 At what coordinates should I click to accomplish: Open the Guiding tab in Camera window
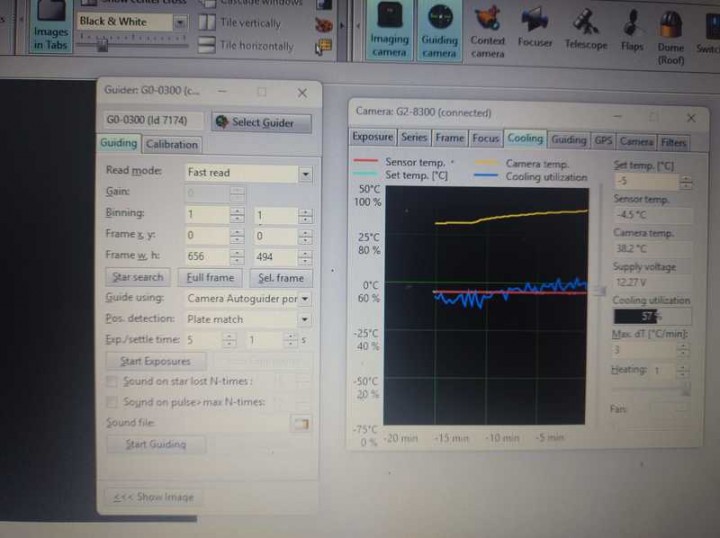point(568,140)
